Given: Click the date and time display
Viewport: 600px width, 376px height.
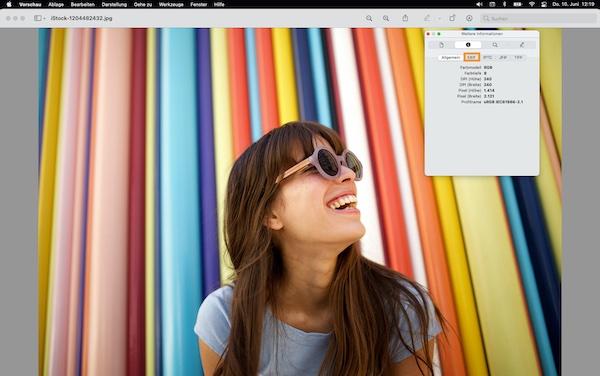Looking at the screenshot, I should point(573,5).
